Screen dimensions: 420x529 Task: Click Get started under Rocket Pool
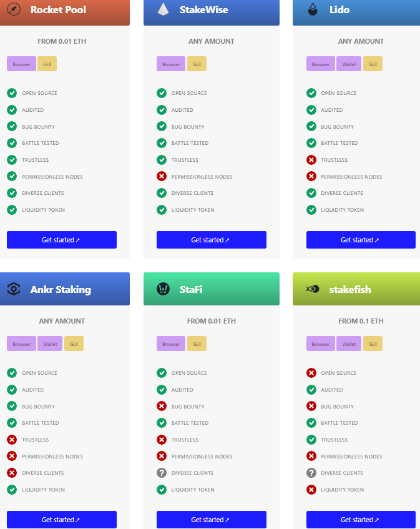[61, 240]
